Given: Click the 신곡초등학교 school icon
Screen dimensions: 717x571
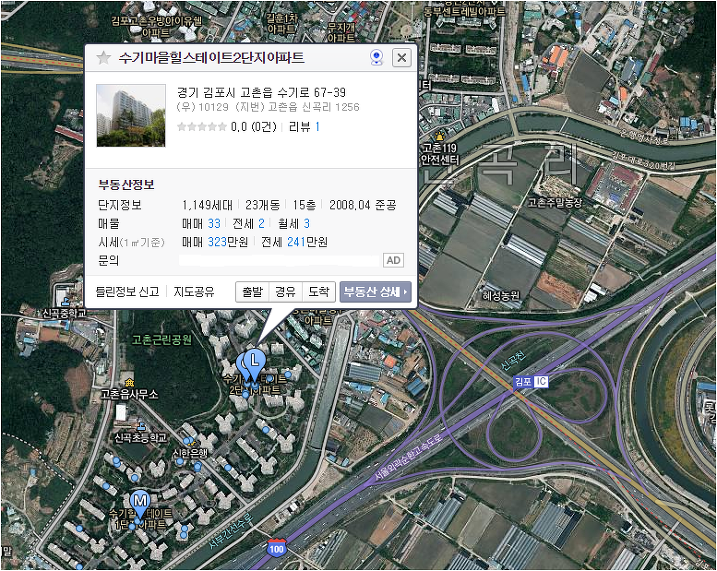Looking at the screenshot, I should point(142,427).
